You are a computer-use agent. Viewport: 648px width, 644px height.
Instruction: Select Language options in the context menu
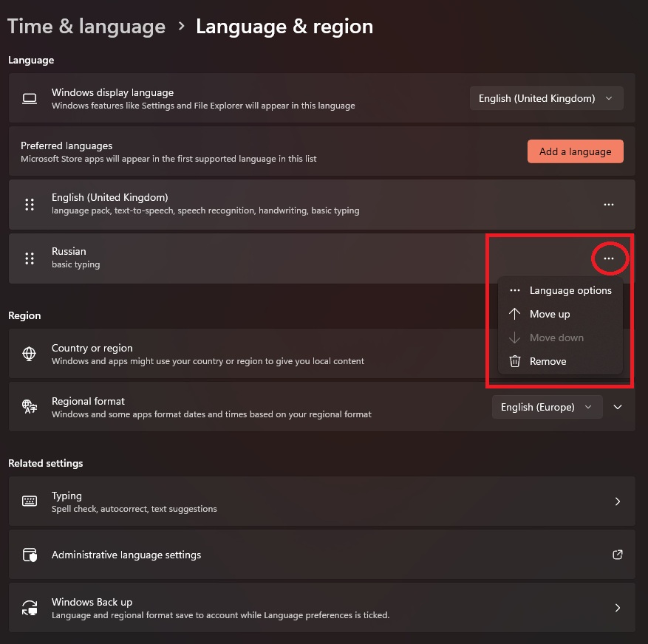pos(570,290)
